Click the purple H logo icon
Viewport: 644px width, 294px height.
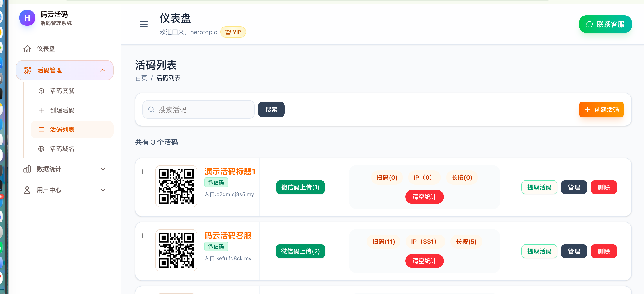(x=27, y=18)
